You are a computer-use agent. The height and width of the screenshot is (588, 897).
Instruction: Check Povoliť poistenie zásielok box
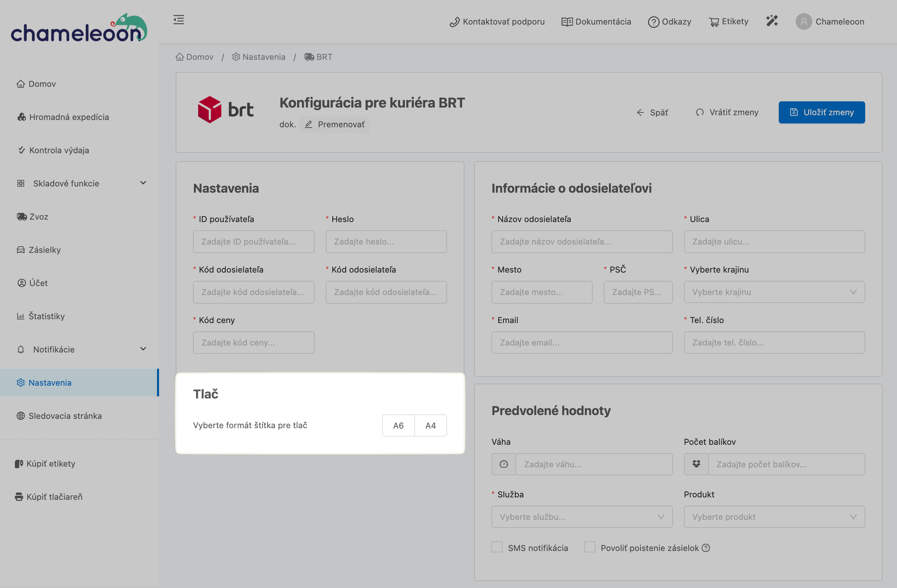[x=590, y=547]
